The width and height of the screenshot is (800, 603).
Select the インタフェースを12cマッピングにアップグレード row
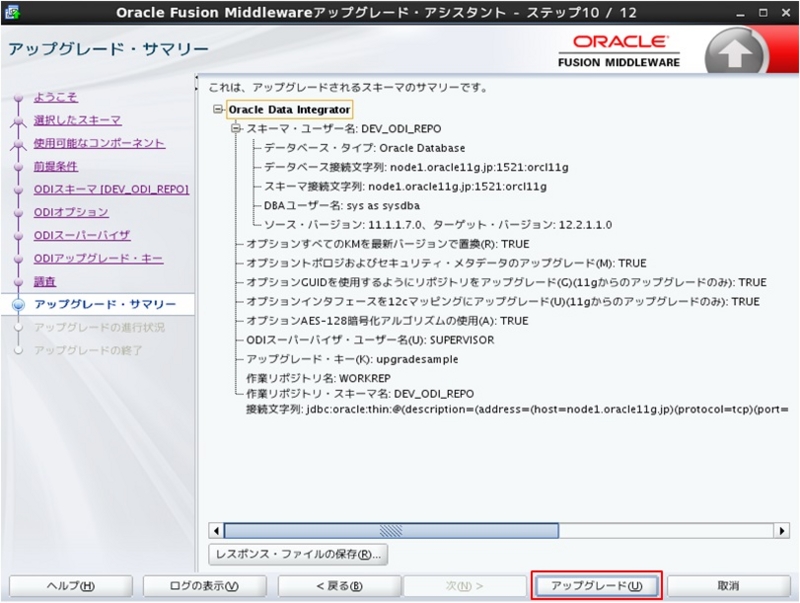pos(503,302)
